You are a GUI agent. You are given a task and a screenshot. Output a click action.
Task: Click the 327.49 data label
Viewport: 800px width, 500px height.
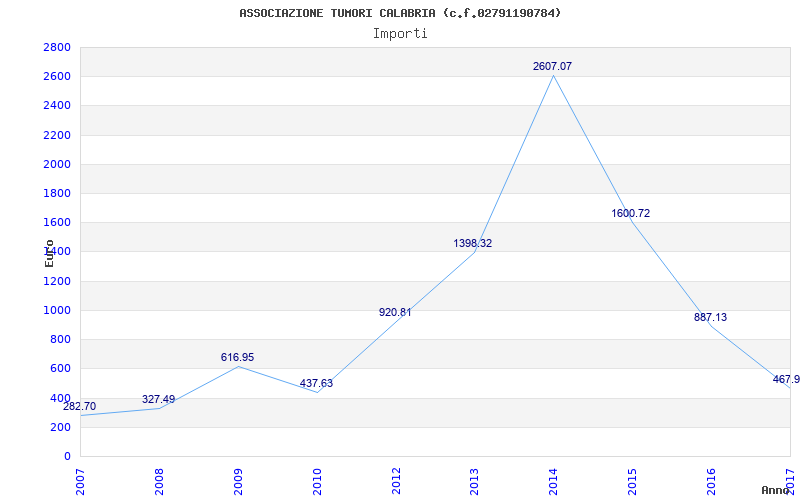click(158, 399)
